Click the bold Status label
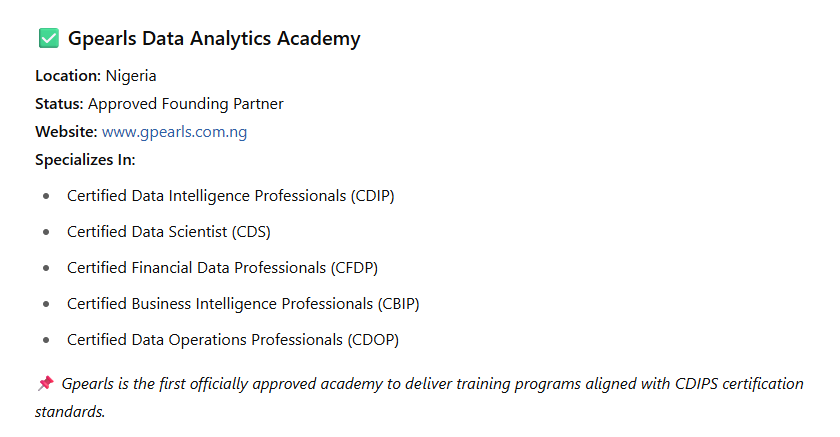The height and width of the screenshot is (437, 840). coord(59,104)
